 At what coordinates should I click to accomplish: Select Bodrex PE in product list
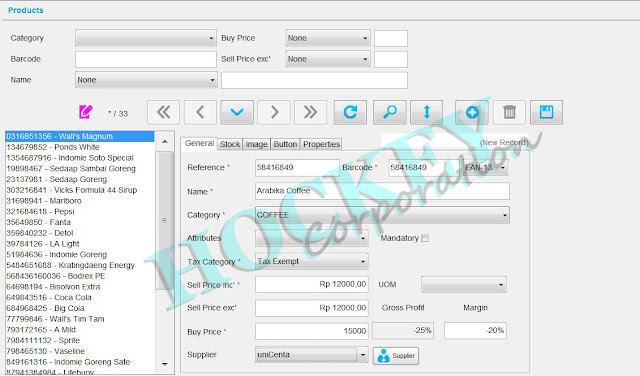coord(80,276)
